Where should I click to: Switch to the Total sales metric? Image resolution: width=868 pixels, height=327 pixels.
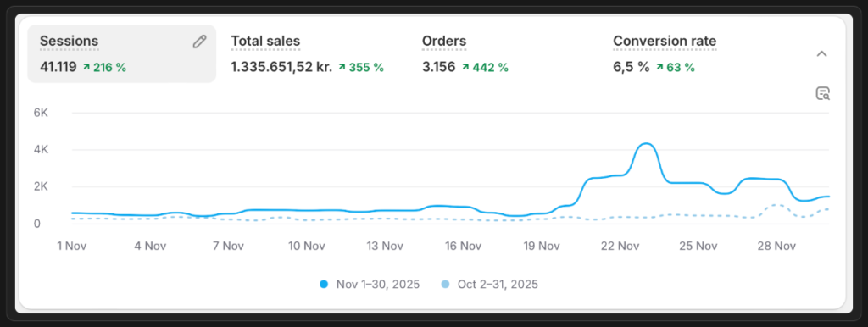click(307, 53)
